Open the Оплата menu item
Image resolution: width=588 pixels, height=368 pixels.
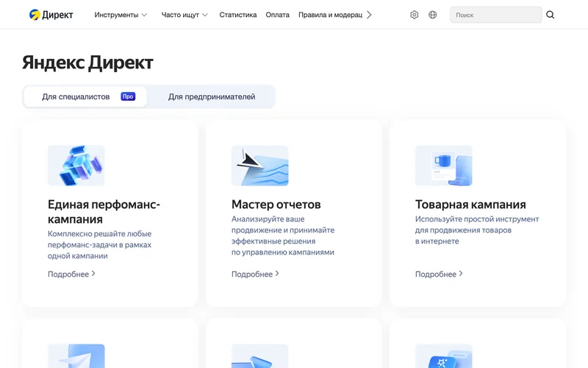point(278,15)
